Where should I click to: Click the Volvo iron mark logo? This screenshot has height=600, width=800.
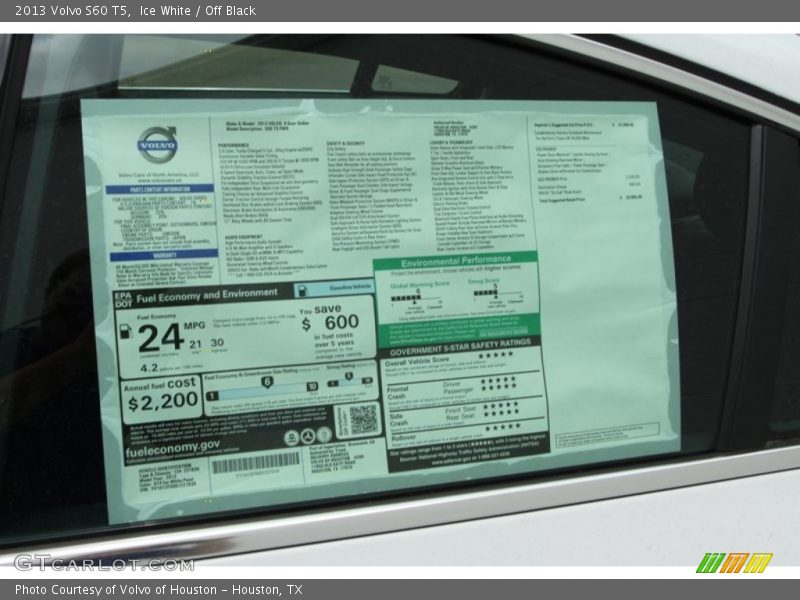tap(155, 143)
